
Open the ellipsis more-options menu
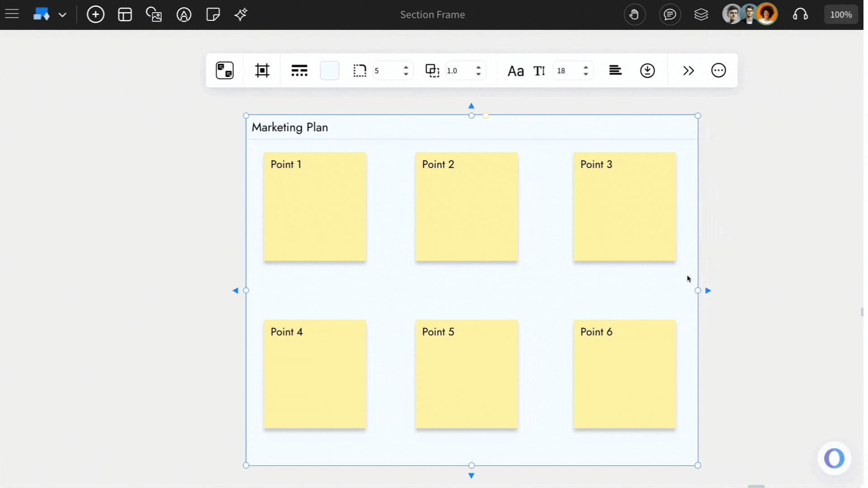(718, 70)
